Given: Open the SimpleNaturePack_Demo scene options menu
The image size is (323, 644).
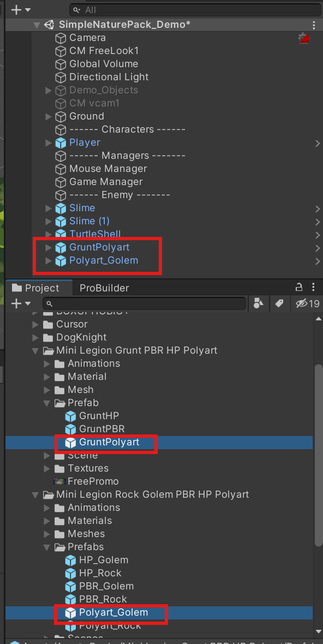Looking at the screenshot, I should click(314, 25).
